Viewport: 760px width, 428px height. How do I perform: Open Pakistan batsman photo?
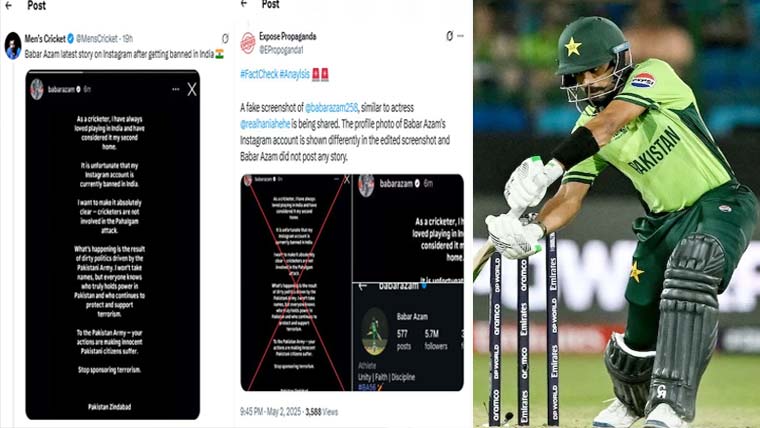(x=617, y=214)
